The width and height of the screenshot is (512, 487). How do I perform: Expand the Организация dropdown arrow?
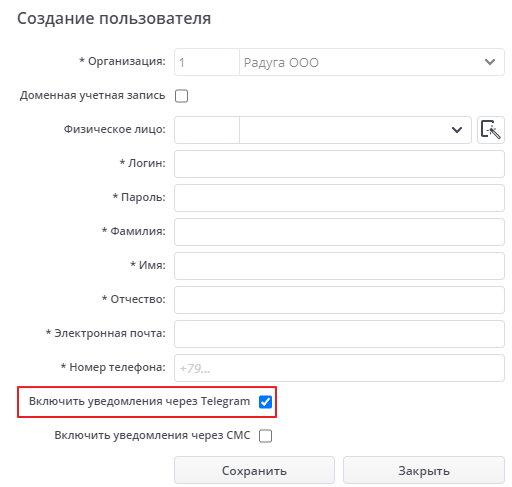[490, 62]
